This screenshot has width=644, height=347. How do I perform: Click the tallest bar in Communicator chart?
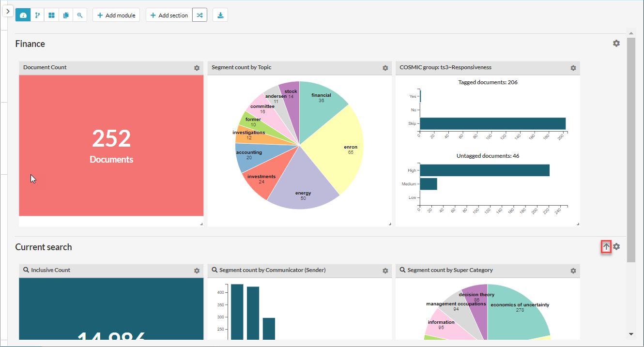tap(237, 312)
